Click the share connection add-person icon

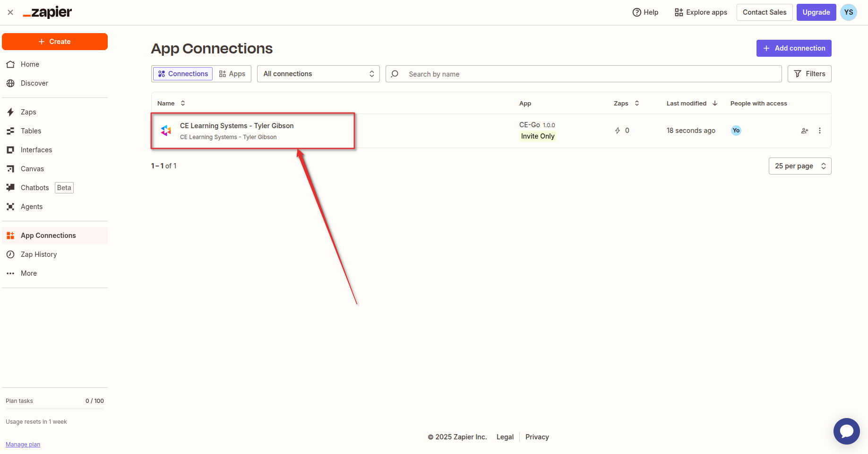point(805,131)
